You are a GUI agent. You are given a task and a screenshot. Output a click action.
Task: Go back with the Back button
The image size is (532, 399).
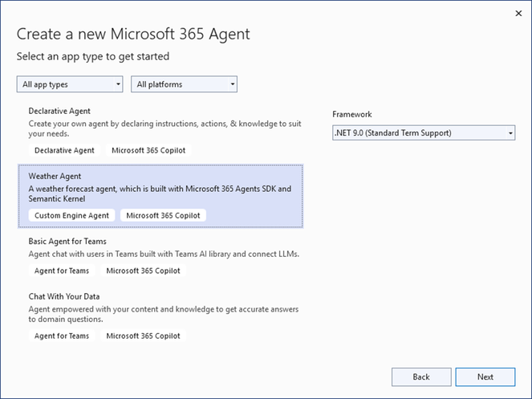[x=421, y=377]
